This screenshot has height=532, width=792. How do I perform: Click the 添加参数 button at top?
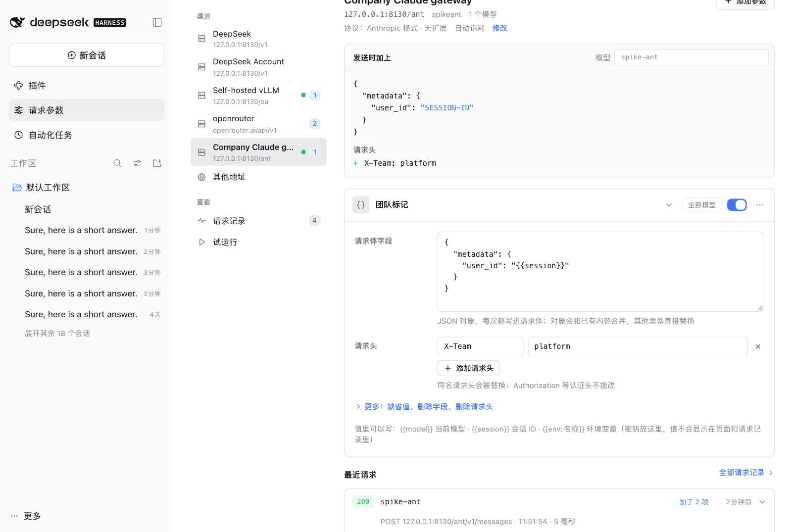[745, 3]
